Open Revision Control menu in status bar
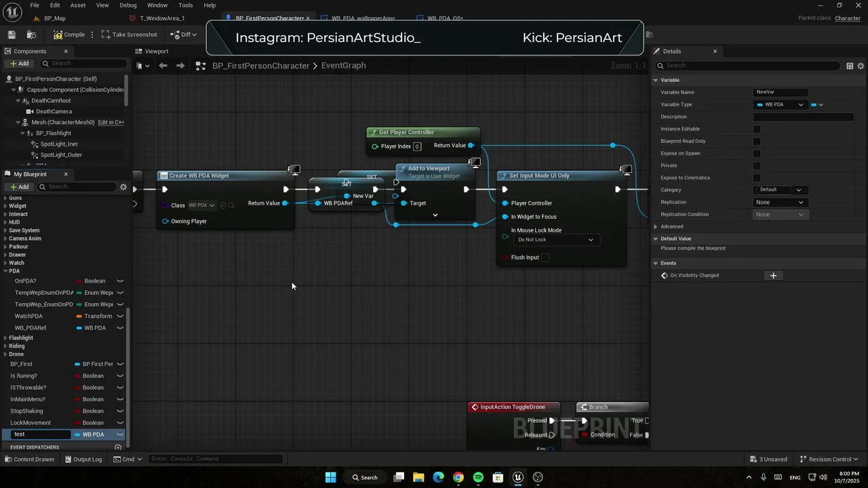The image size is (868, 488). (x=829, y=459)
